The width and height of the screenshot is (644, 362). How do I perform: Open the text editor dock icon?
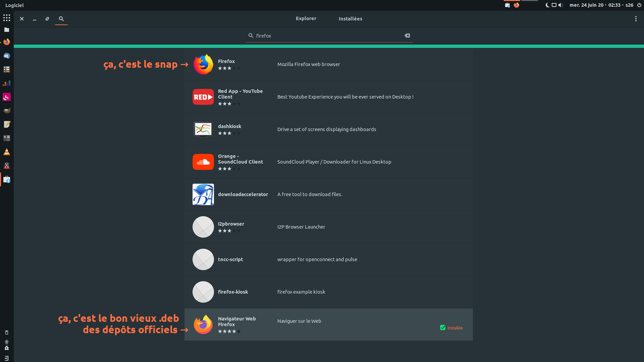tap(7, 124)
